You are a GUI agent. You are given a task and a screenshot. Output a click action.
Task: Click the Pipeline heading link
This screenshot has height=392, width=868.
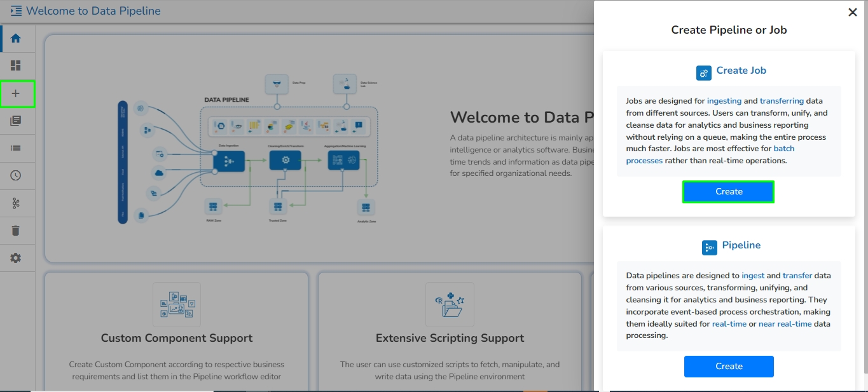(x=741, y=245)
